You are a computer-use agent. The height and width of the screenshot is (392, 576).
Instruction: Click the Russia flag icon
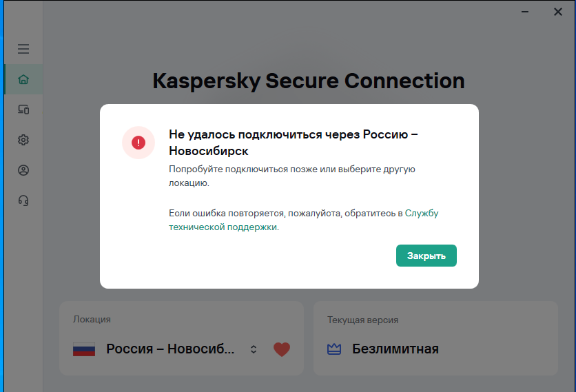(84, 349)
